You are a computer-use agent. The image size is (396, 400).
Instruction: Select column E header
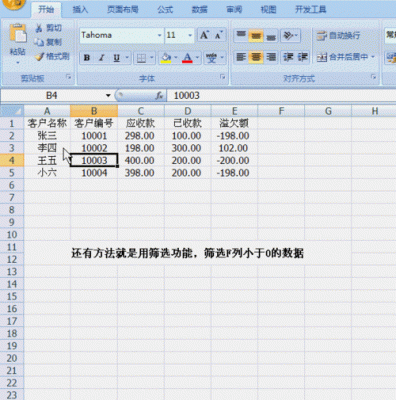click(x=234, y=111)
